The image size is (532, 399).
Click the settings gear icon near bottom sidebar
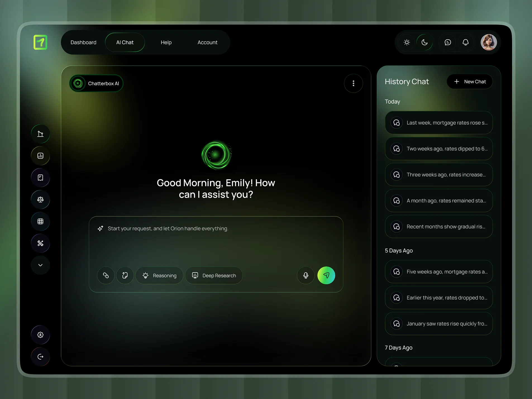coord(40,335)
